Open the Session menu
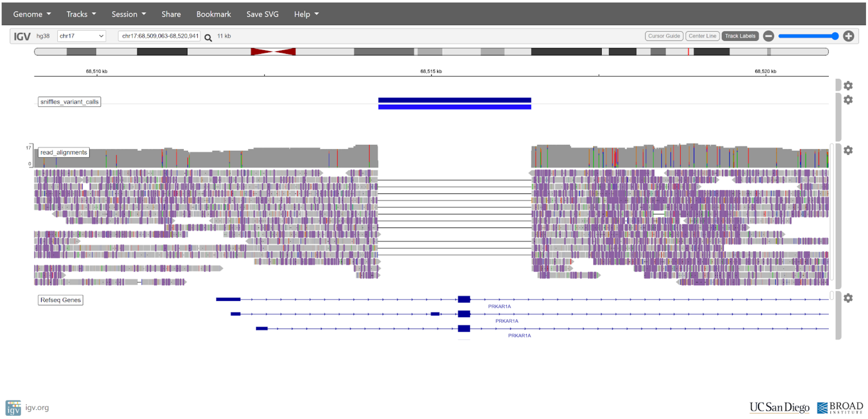This screenshot has width=868, height=419. click(x=128, y=14)
